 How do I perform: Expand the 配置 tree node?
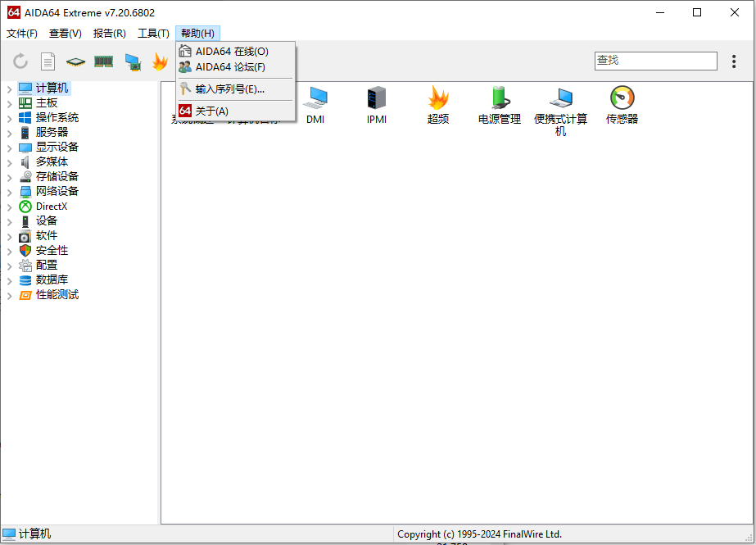click(9, 266)
